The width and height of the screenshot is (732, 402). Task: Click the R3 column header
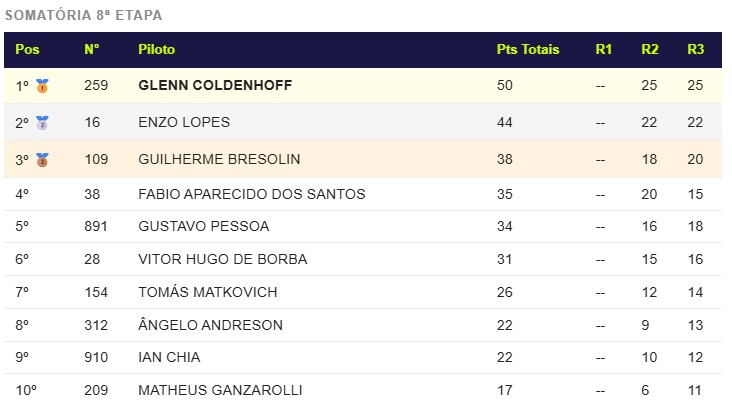point(696,49)
